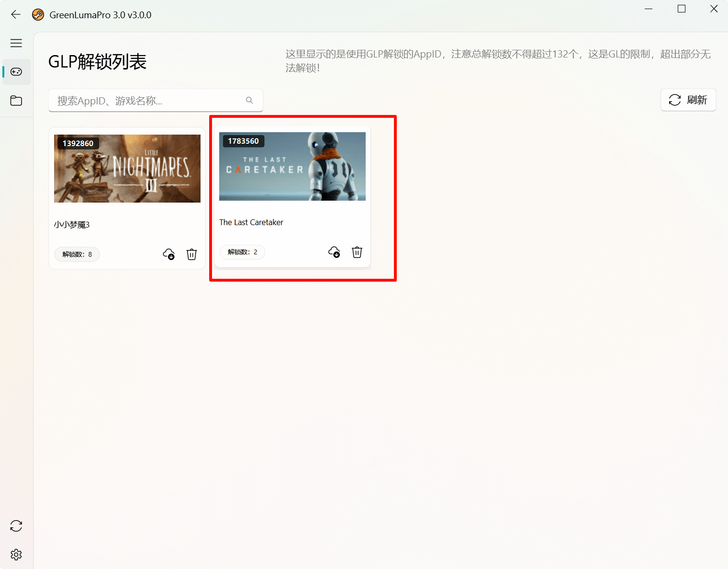Image resolution: width=728 pixels, height=569 pixels.
Task: Click the 解锁数: 2 unlock count chip
Action: point(242,252)
